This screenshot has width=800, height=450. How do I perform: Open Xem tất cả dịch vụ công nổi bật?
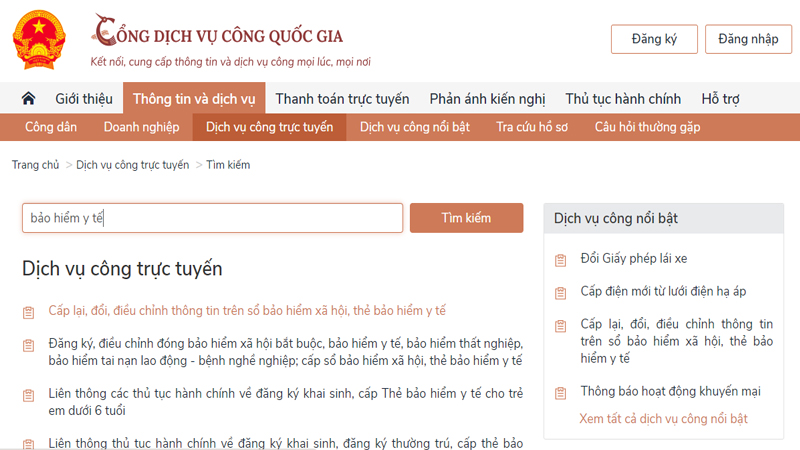pyautogui.click(x=663, y=419)
